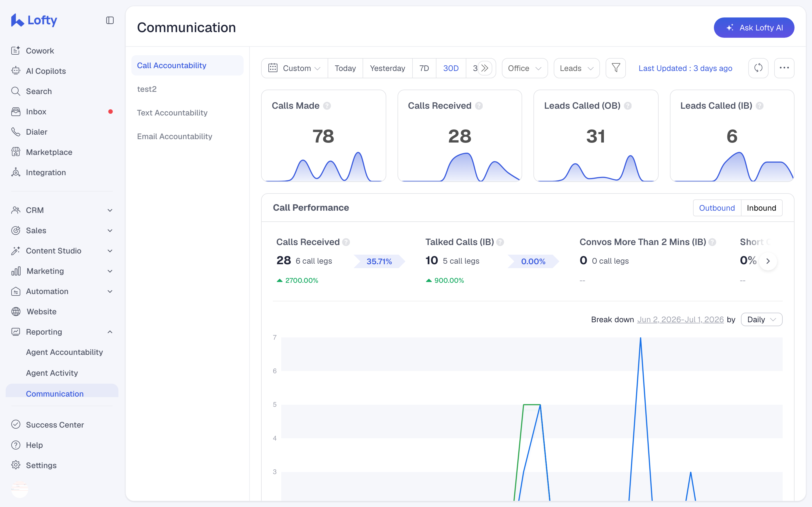Screen dimensions: 812x507
Task: Open the Leads dropdown
Action: 577,68
